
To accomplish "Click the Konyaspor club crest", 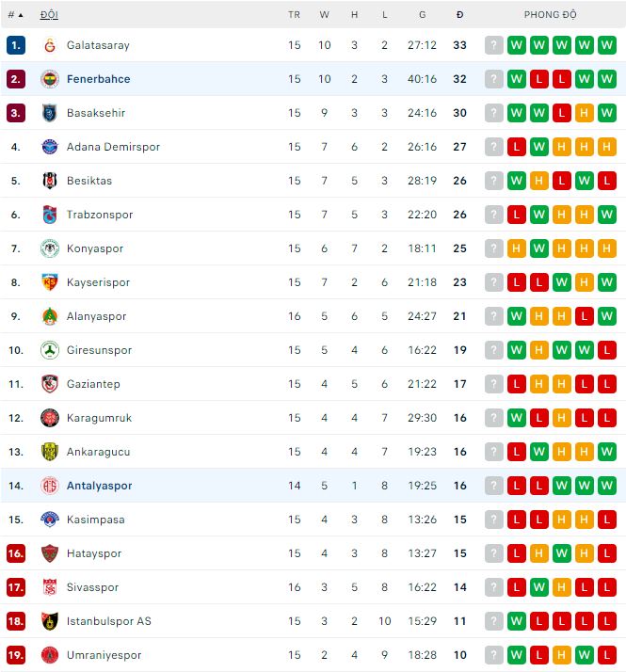I will tap(50, 248).
